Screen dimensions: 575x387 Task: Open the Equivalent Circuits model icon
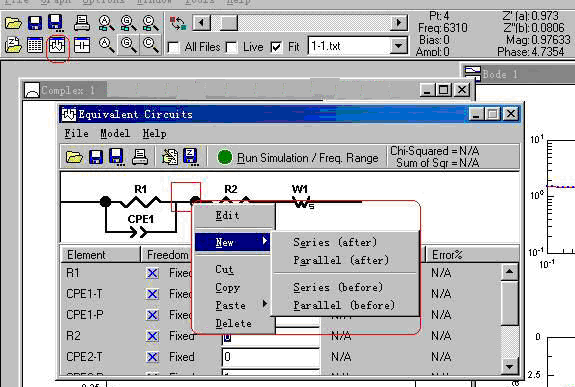(x=56, y=45)
